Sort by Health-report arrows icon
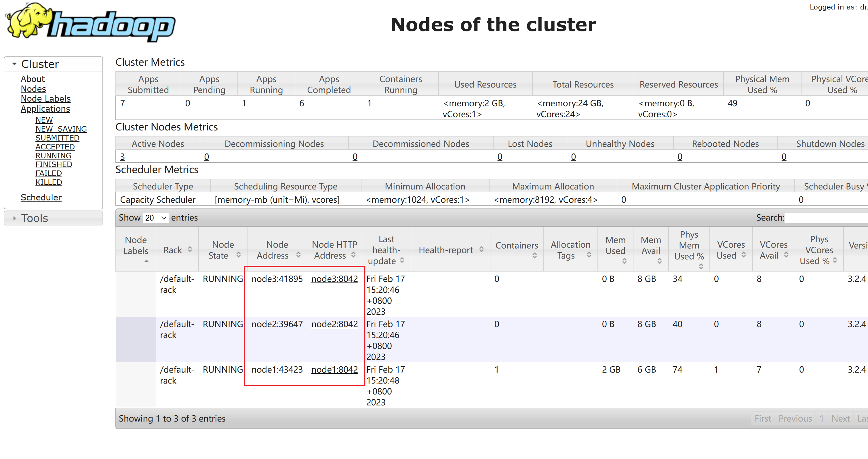Screen dimensions: 868x459 [481, 249]
